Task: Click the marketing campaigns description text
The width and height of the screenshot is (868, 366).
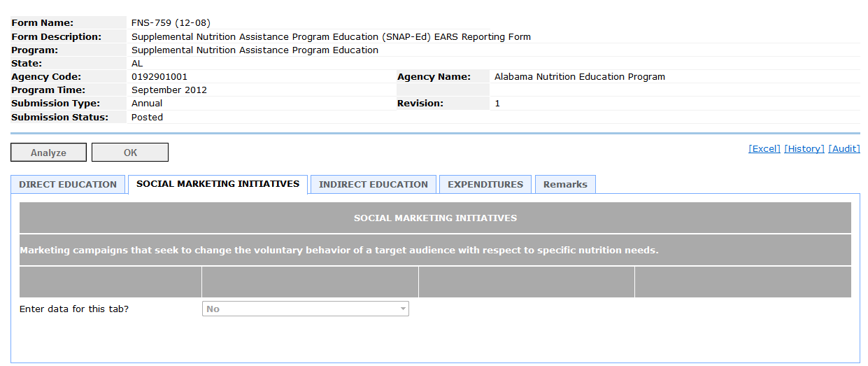Action: tap(339, 251)
